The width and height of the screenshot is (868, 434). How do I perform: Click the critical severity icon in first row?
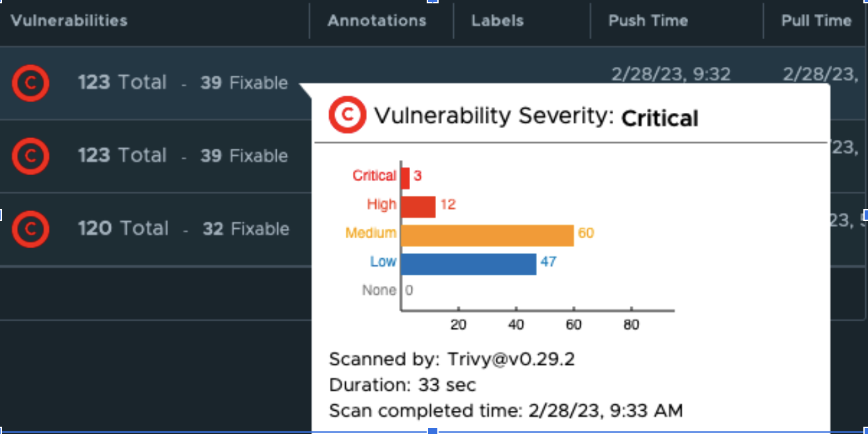click(x=30, y=83)
